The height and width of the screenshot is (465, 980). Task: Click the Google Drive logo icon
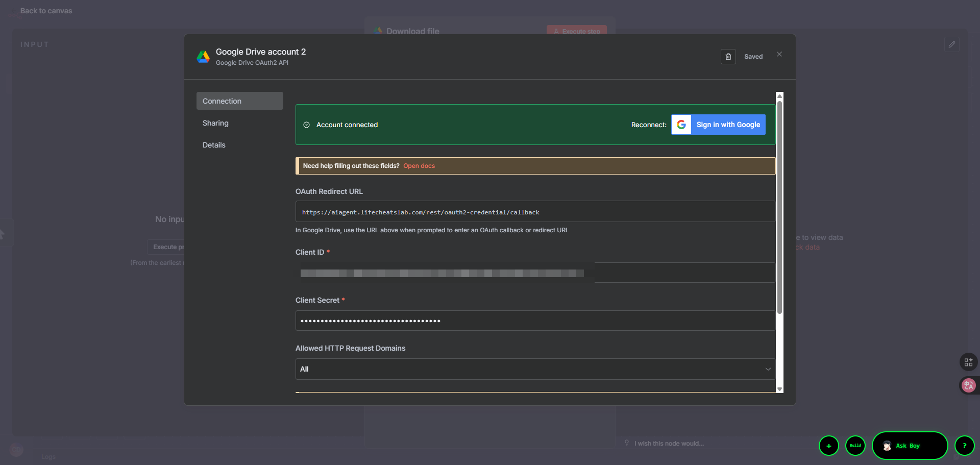(x=203, y=57)
